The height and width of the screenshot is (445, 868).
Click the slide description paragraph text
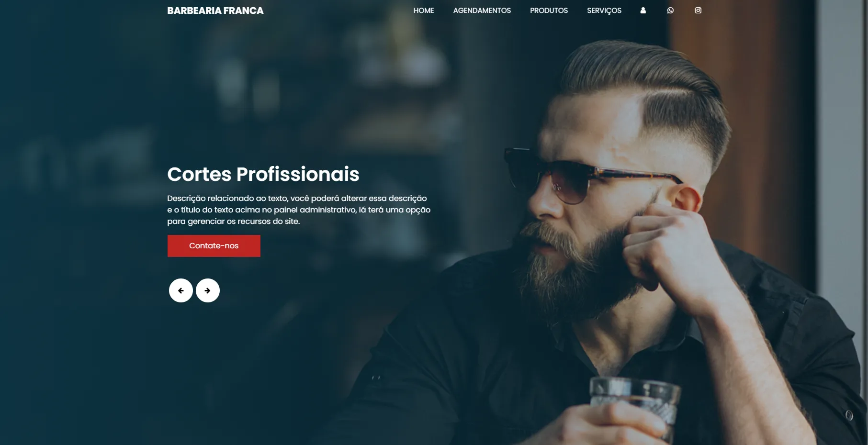click(x=299, y=210)
